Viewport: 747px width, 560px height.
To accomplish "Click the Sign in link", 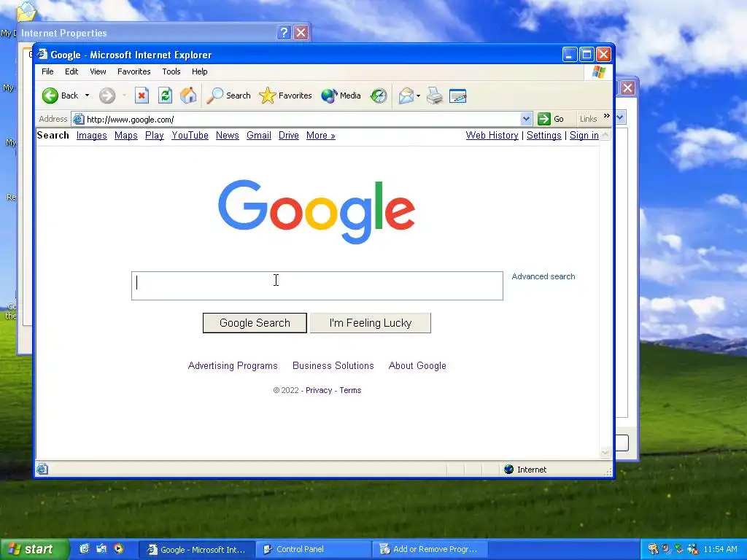I will pos(584,136).
